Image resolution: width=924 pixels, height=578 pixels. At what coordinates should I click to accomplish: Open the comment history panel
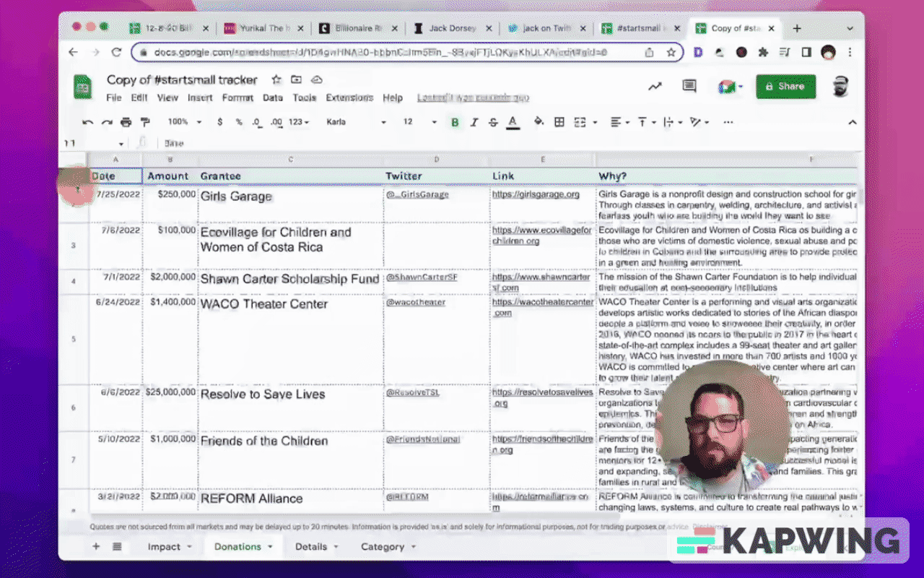tap(689, 87)
